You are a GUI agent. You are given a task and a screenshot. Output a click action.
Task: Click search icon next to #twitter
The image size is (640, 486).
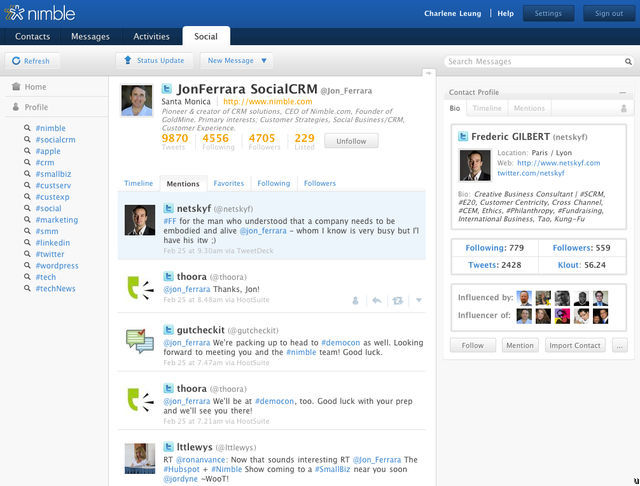click(27, 253)
